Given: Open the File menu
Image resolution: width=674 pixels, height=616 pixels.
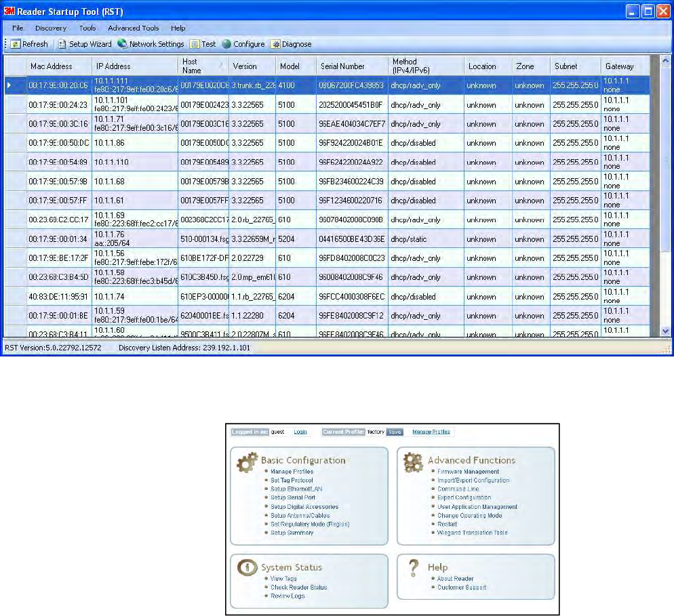Looking at the screenshot, I should click(18, 28).
